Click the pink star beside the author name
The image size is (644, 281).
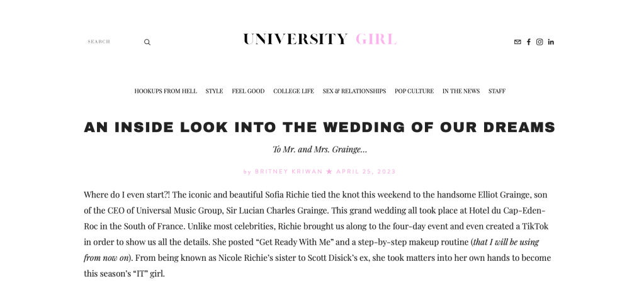pyautogui.click(x=329, y=172)
